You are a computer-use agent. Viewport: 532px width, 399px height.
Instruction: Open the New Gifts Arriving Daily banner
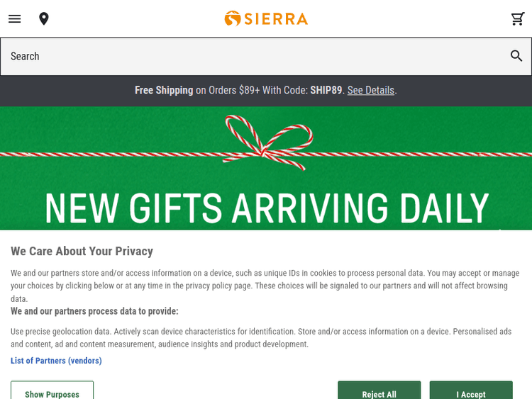266,208
